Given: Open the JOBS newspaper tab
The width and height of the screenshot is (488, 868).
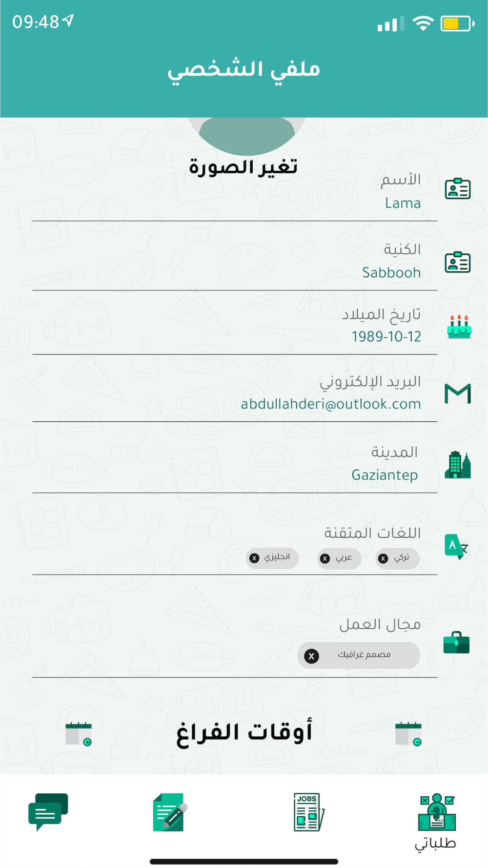Looking at the screenshot, I should point(309,812).
